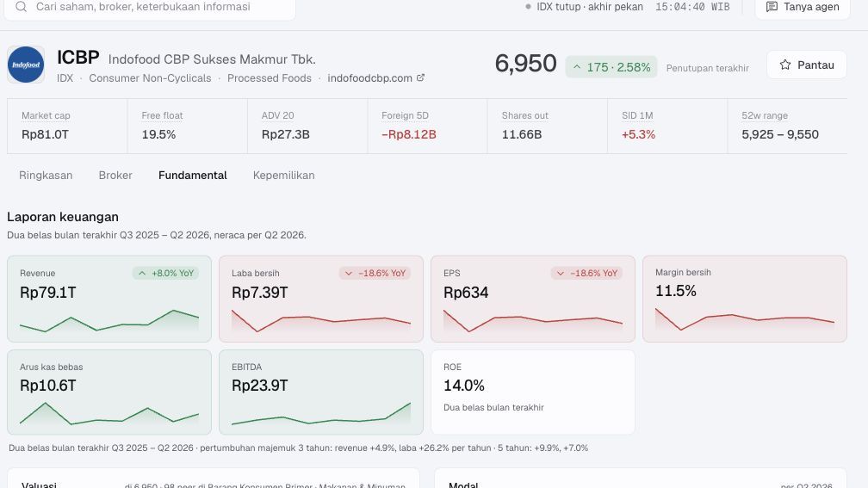868x488 pixels.
Task: Open the indofoodcbp.com website link
Action: click(x=369, y=78)
